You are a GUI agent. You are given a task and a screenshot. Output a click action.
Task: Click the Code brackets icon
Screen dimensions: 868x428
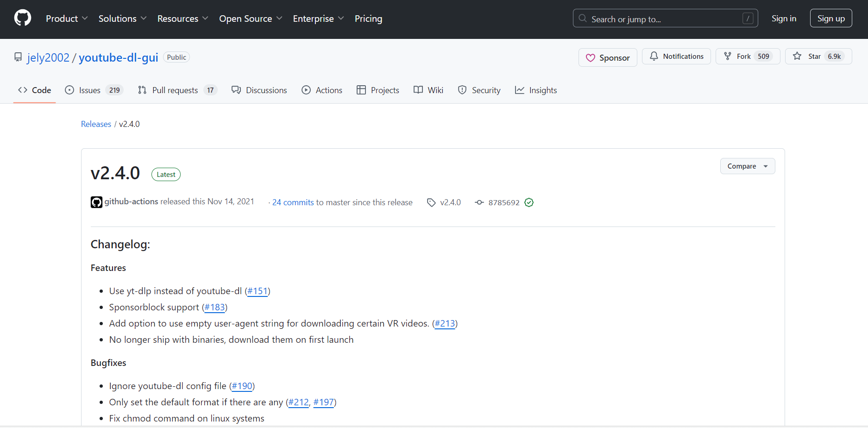tap(23, 90)
